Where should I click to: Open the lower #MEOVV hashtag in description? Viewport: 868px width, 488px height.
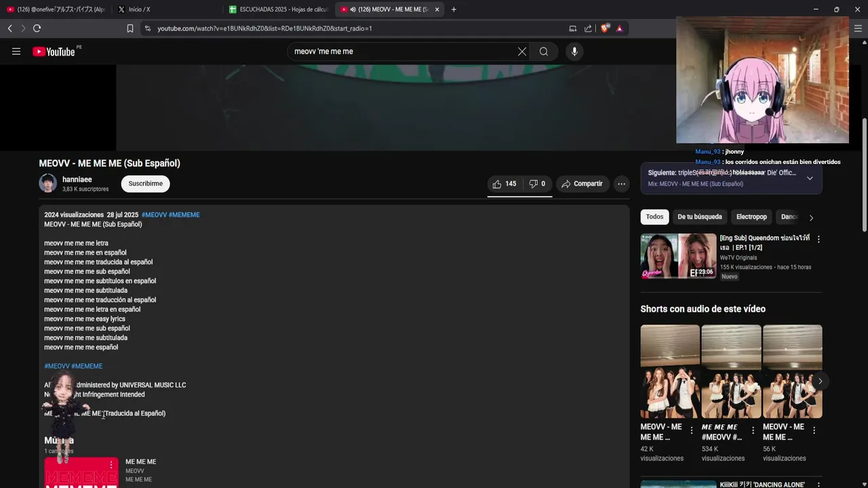tap(57, 366)
